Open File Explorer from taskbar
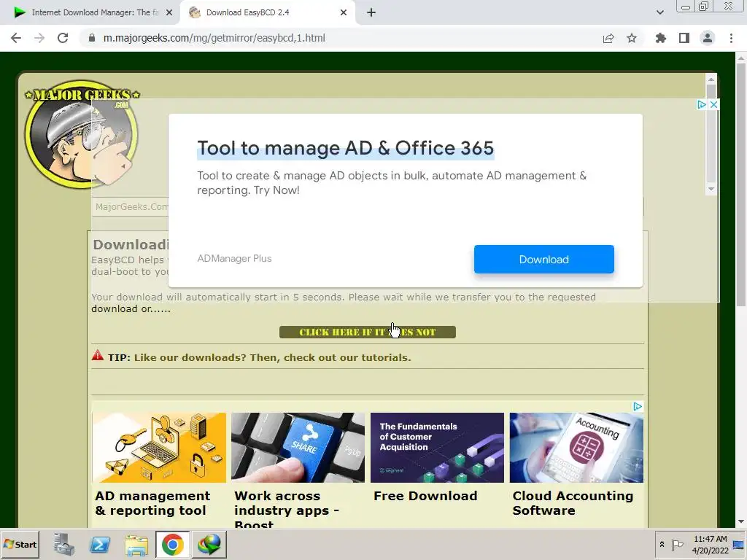 (136, 544)
